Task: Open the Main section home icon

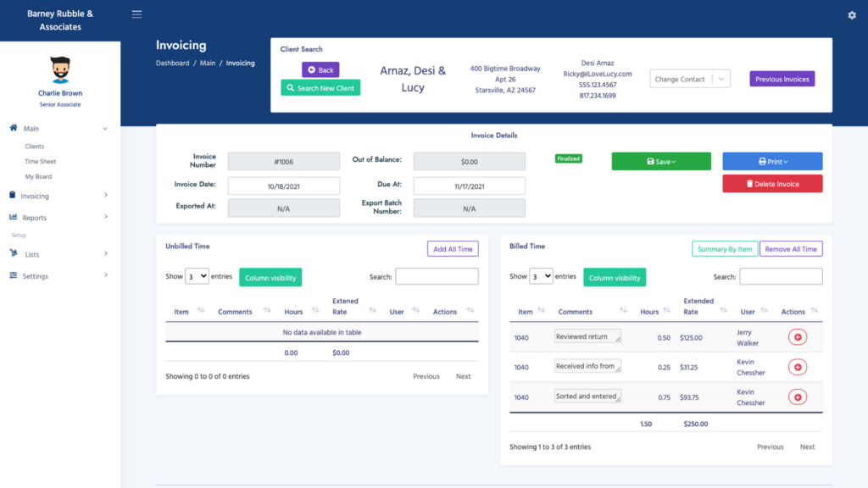Action: pyautogui.click(x=12, y=130)
